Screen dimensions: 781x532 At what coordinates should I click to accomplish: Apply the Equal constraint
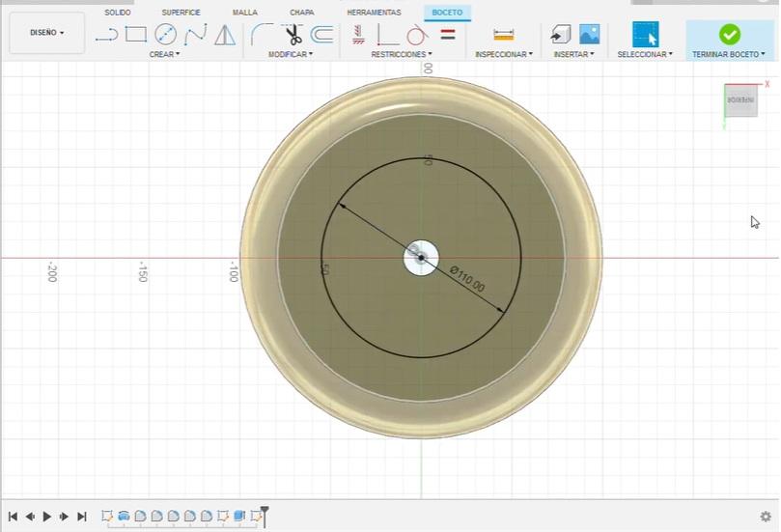[448, 35]
